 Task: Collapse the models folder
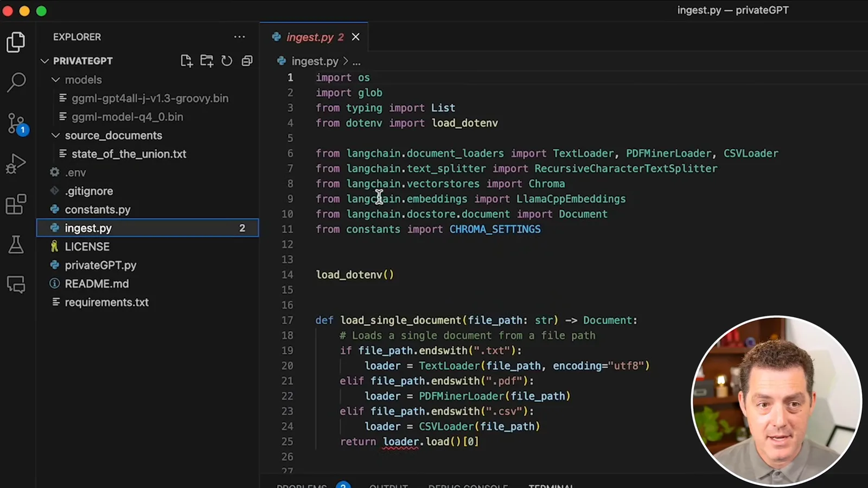coord(55,80)
